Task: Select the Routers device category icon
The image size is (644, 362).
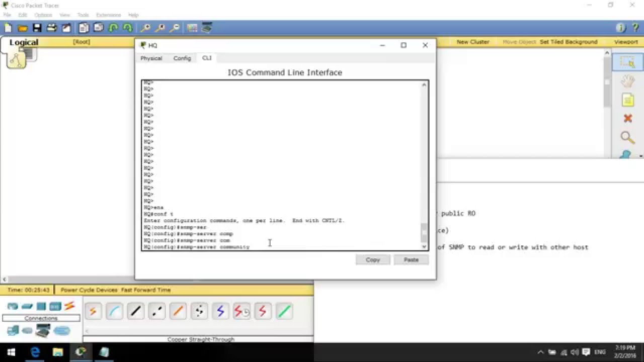Action: pos(13,306)
